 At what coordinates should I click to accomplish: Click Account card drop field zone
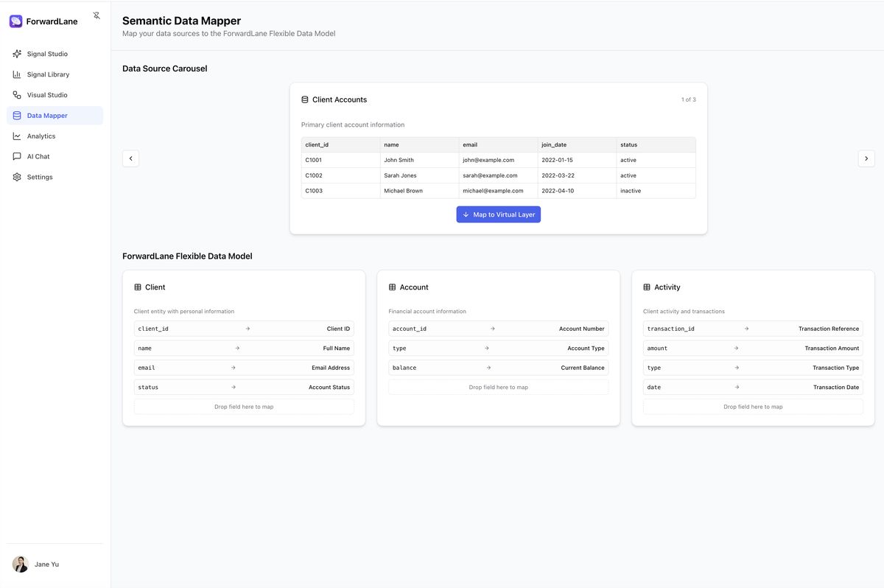point(499,387)
